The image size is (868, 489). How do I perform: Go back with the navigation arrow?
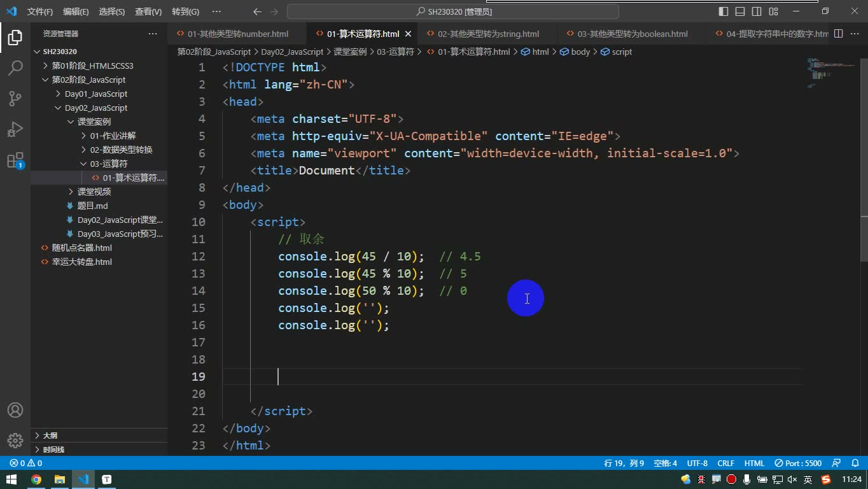(x=257, y=11)
